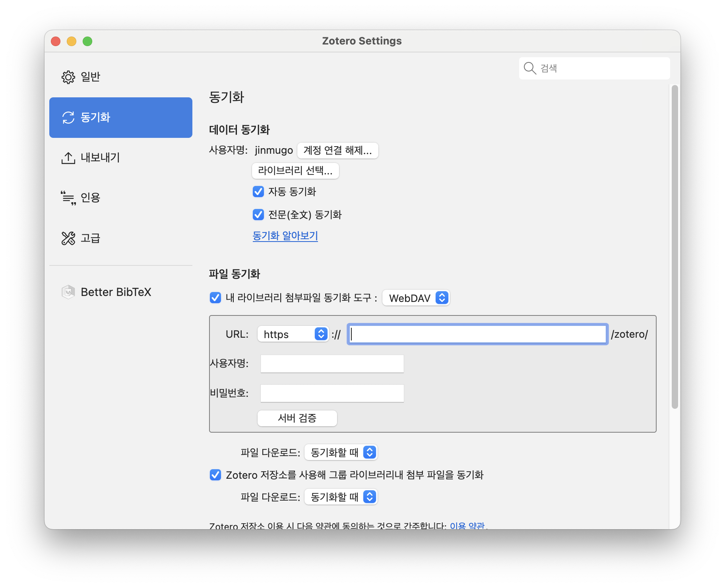
Task: Expand first 파일 다운로드 동기화할 때 dropdown
Action: tap(341, 453)
